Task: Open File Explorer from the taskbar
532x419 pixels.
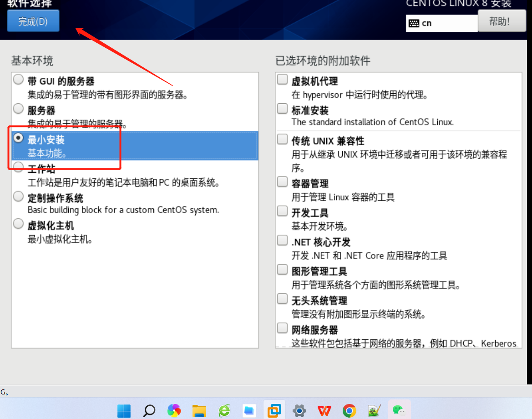Action: point(199,410)
